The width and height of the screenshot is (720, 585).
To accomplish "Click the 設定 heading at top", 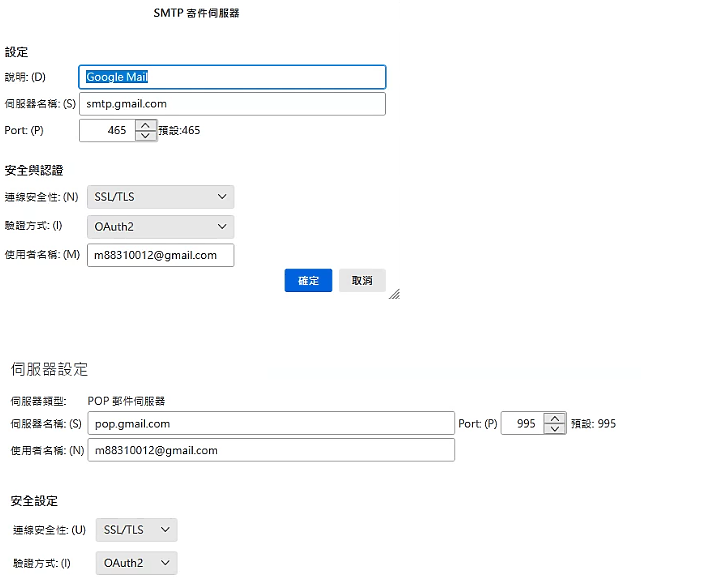I will (x=17, y=52).
